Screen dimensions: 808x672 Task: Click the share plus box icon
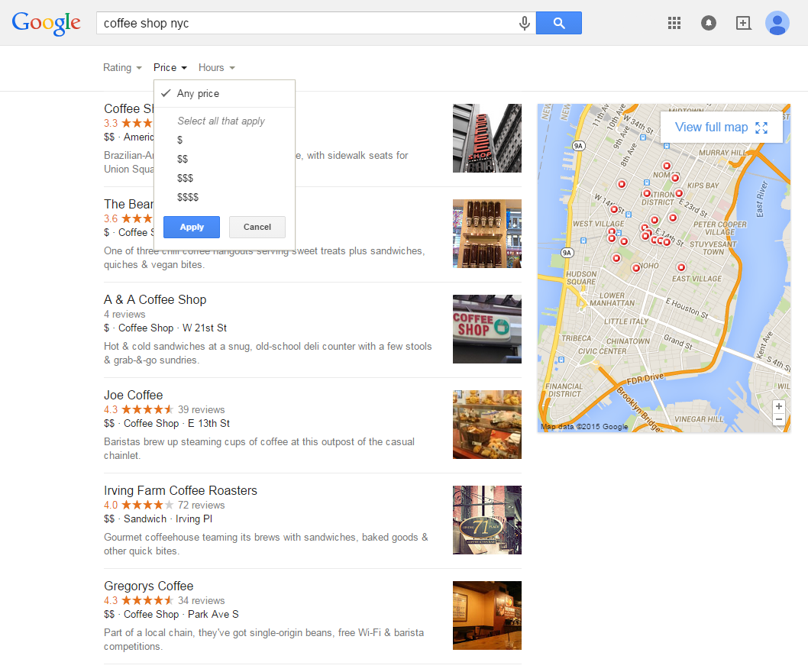click(743, 23)
